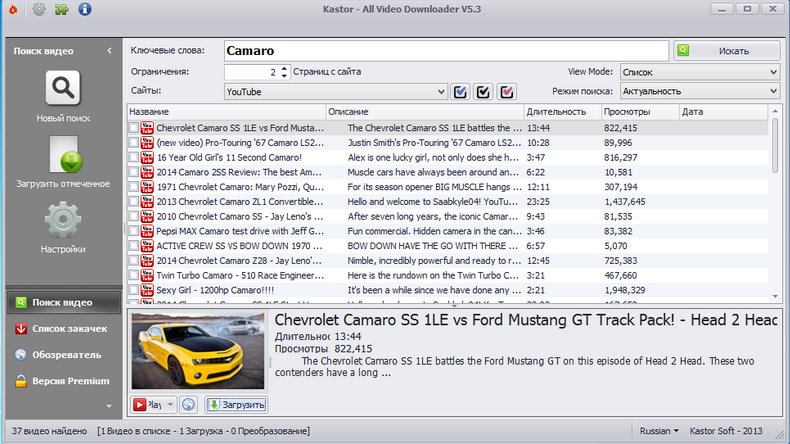790x444 pixels.
Task: Click YouTube icon of ACTIVE CREW SS row
Action: coord(147,245)
